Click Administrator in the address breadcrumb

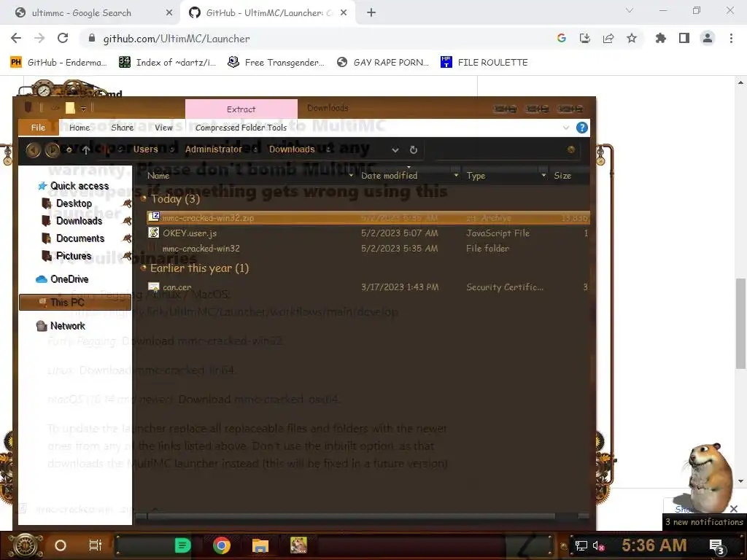[214, 149]
